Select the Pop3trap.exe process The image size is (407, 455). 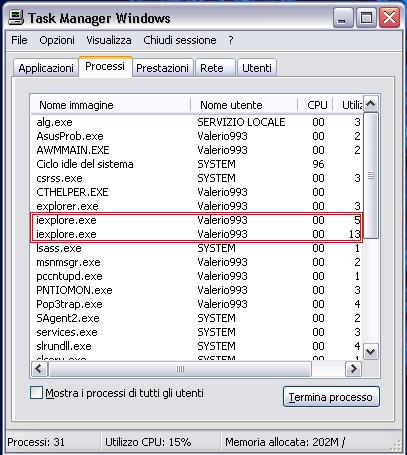pos(197,304)
